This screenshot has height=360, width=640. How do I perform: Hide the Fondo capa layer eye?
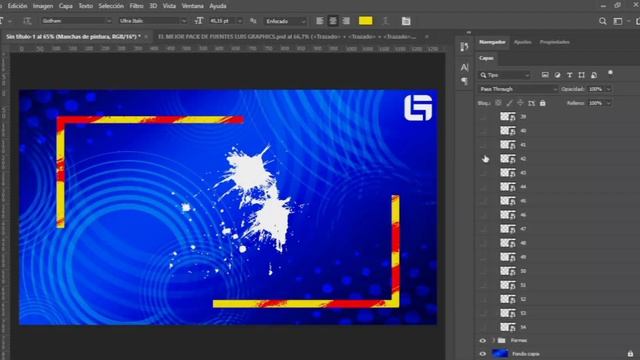click(483, 354)
